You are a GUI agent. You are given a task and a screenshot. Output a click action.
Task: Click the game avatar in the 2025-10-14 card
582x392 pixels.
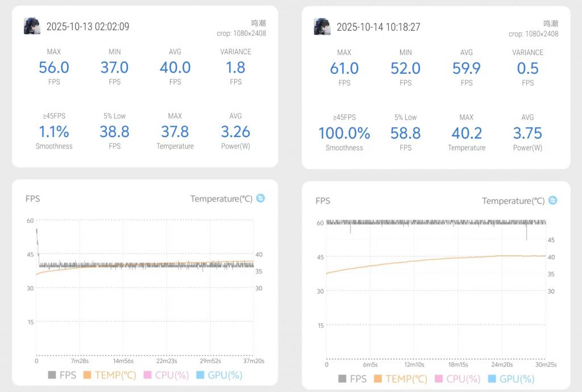click(x=322, y=27)
